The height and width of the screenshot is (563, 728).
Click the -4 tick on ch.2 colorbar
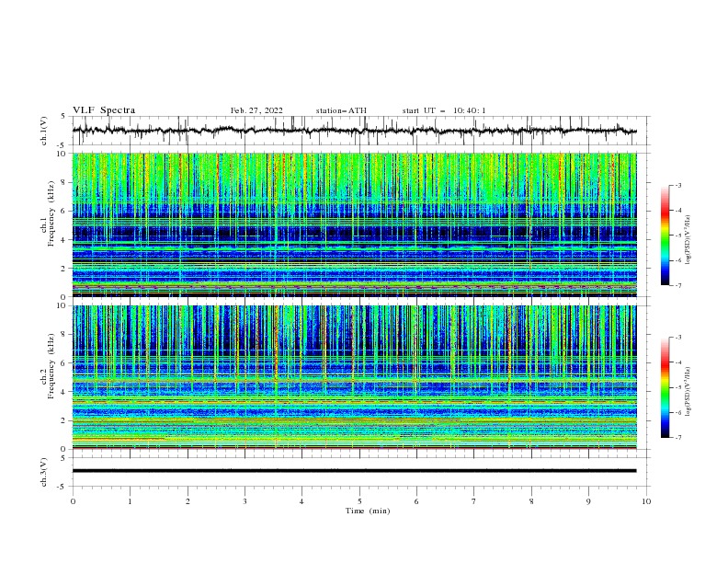coord(677,362)
